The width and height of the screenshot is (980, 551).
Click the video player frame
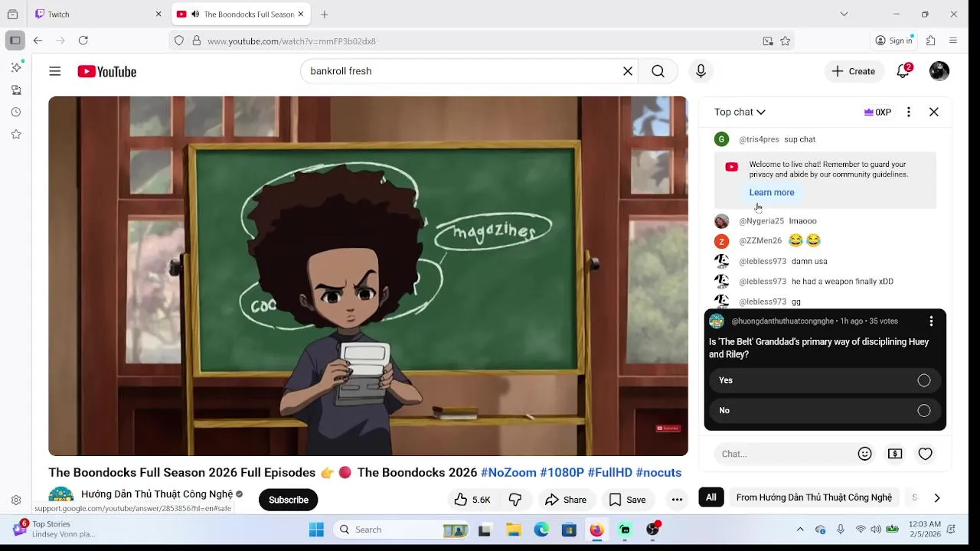368,276
